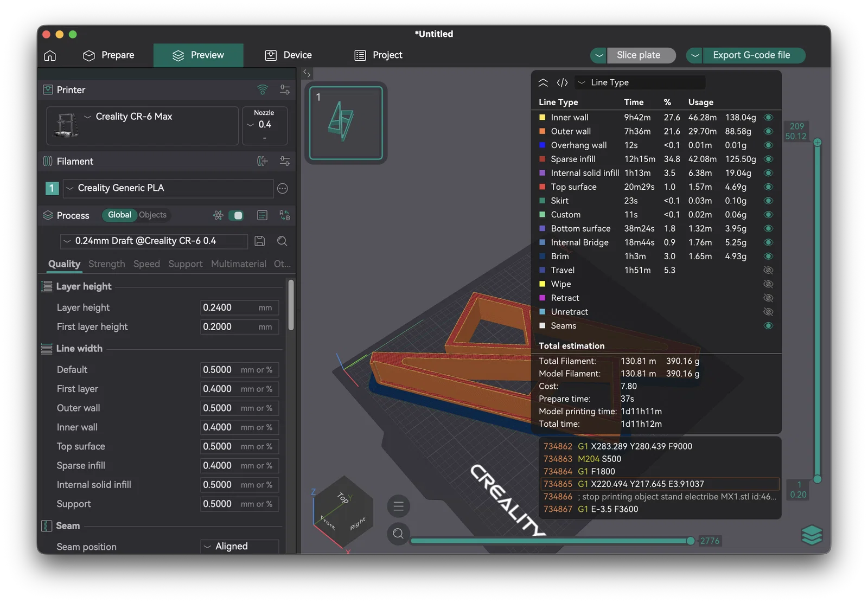Click the vertical layer slider bottom handle
Viewport: 868px width, 603px height.
818,479
